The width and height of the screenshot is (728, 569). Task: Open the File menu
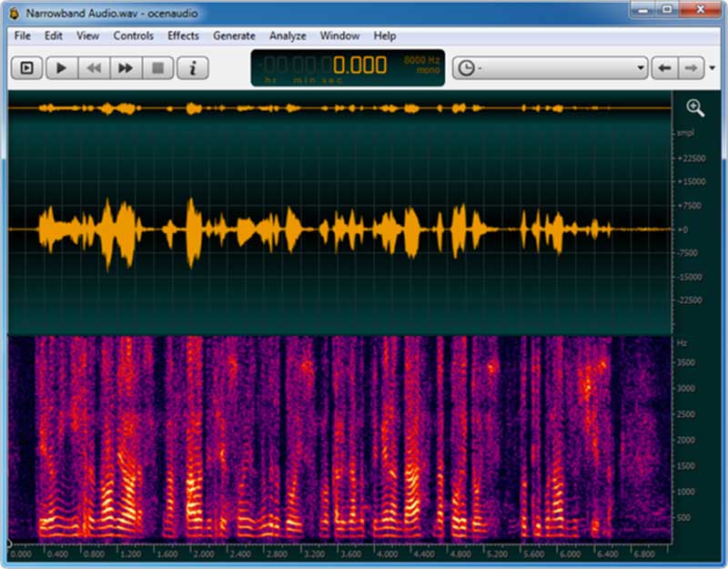pos(23,36)
